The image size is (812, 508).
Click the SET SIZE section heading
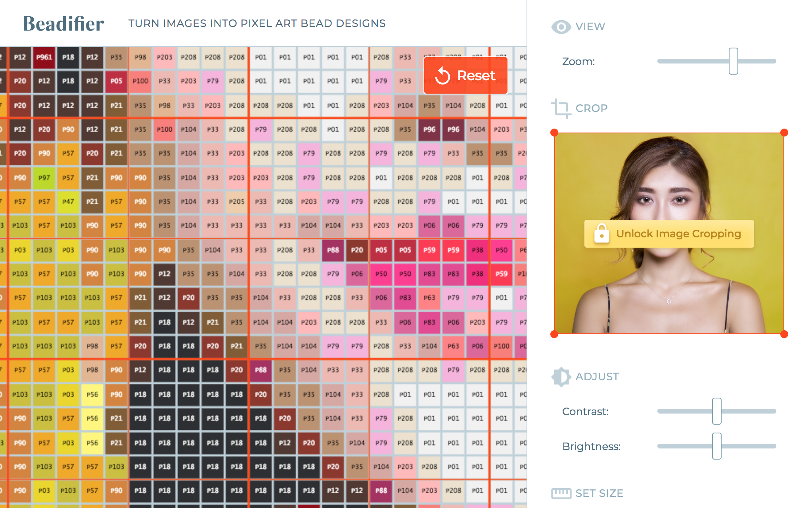pos(599,493)
